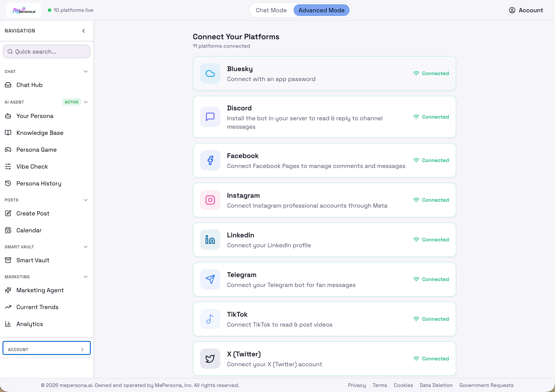The height and width of the screenshot is (392, 555).
Task: Collapse the MARKETING section
Action: [x=85, y=277]
